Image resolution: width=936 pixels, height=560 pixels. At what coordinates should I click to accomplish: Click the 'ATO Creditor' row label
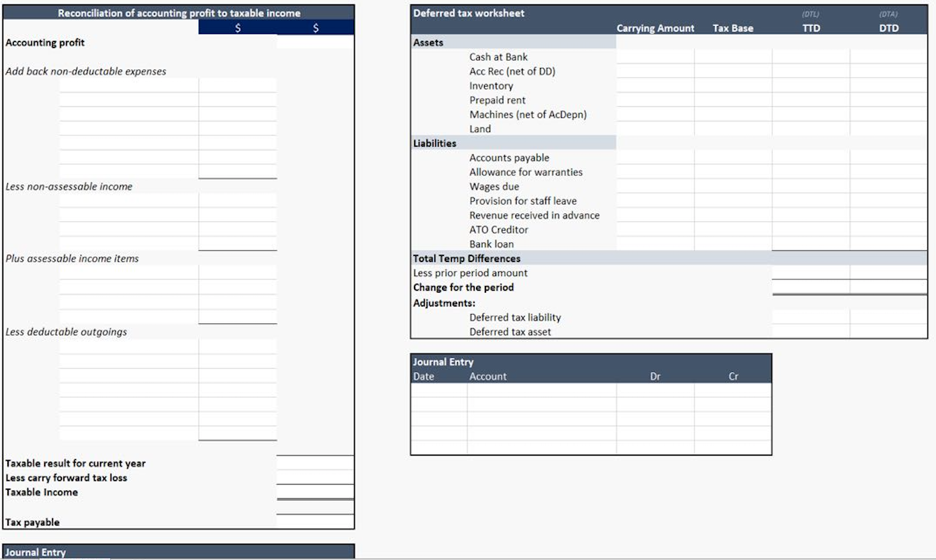click(x=499, y=230)
